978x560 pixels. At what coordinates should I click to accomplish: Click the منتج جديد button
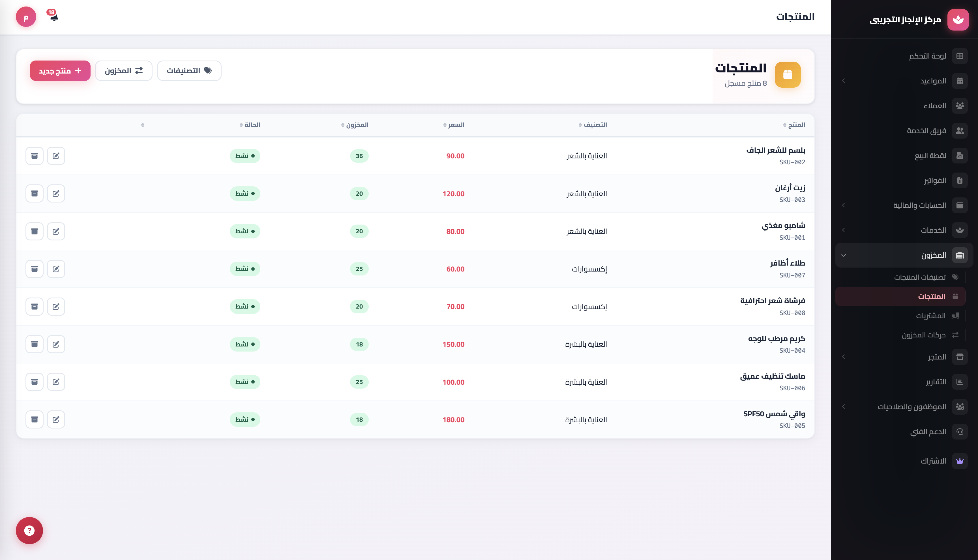[60, 71]
